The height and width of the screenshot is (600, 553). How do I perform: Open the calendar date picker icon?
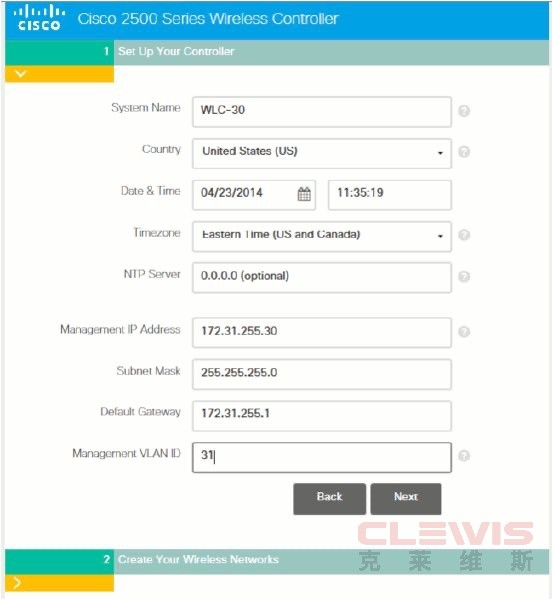(304, 194)
